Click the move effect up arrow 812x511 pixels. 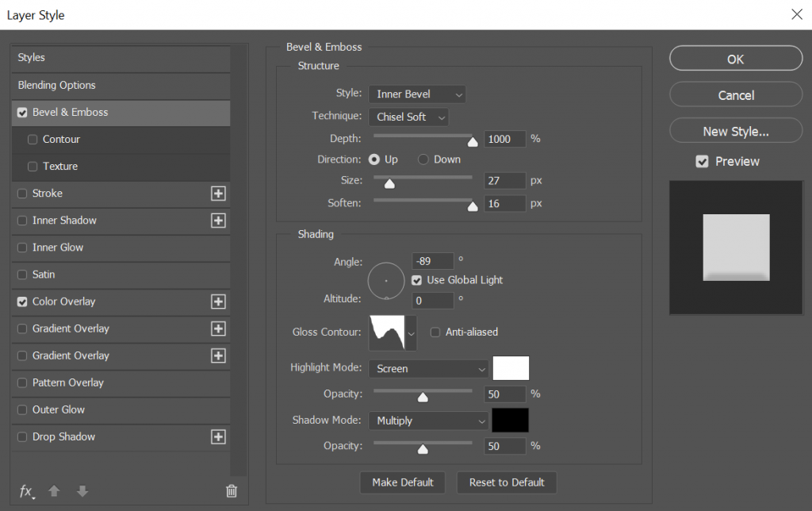click(x=54, y=491)
